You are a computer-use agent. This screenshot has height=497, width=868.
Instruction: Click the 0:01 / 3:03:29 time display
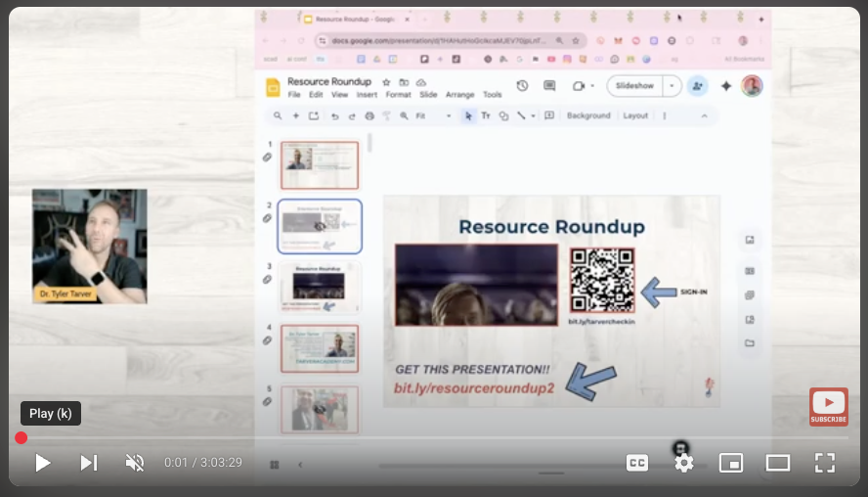202,463
